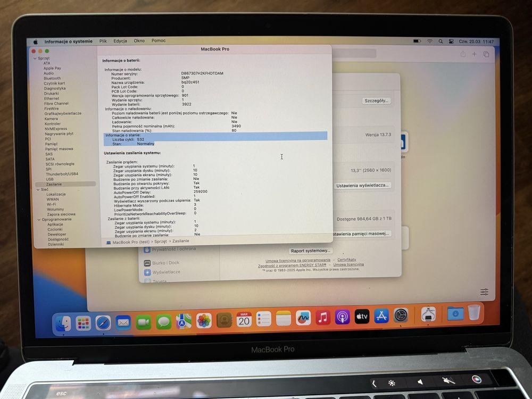Select NVMExpress in sidebar
Image resolution: width=532 pixels, height=399 pixels.
point(56,129)
